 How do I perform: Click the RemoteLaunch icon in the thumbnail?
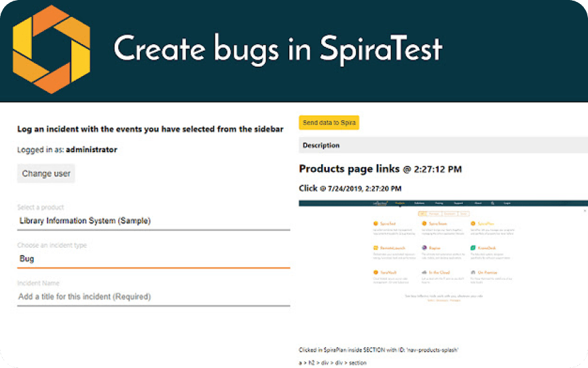tap(375, 249)
